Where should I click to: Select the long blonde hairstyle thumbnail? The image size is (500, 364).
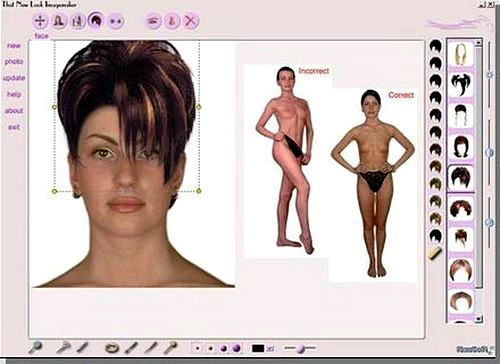pyautogui.click(x=461, y=54)
